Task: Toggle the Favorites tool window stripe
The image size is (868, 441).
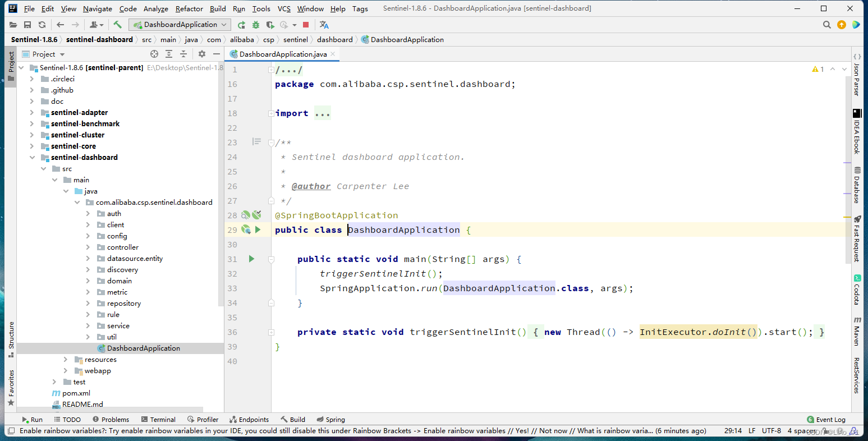Action: 11,387
